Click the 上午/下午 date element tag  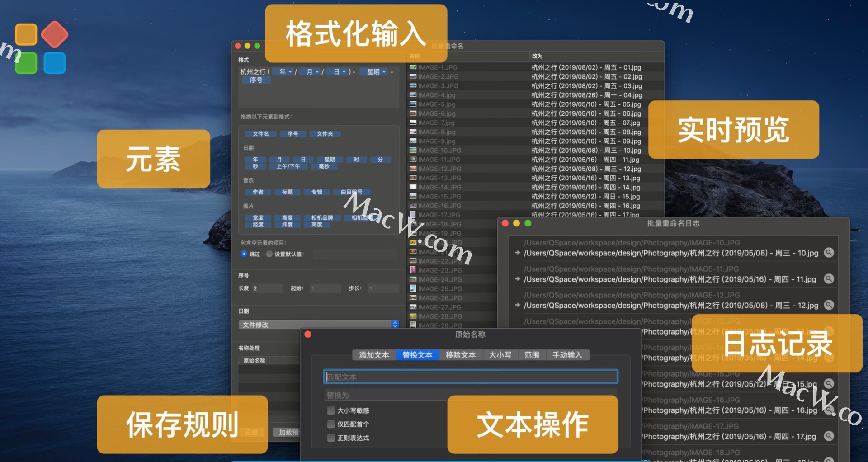tap(288, 166)
